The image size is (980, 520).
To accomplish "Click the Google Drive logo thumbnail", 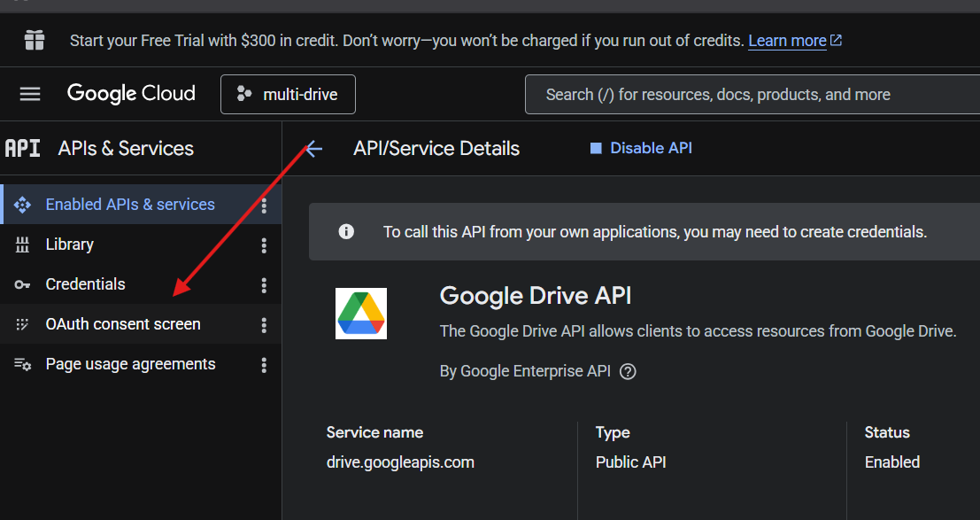I will point(361,314).
